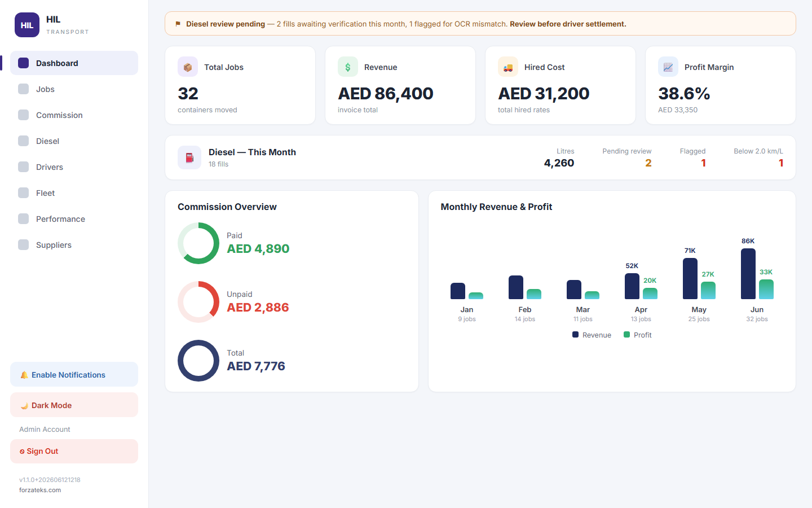Image resolution: width=812 pixels, height=508 pixels.
Task: Open the Hired Cost card
Action: tap(561, 85)
